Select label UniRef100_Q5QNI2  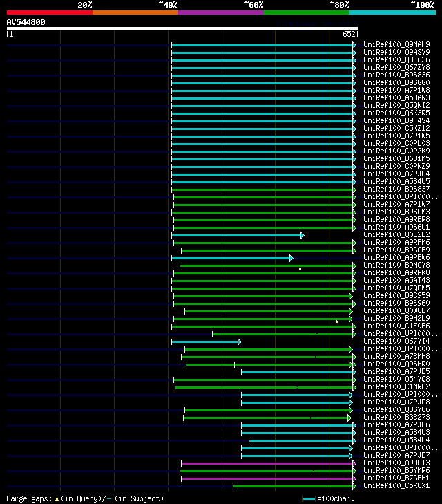(x=396, y=105)
